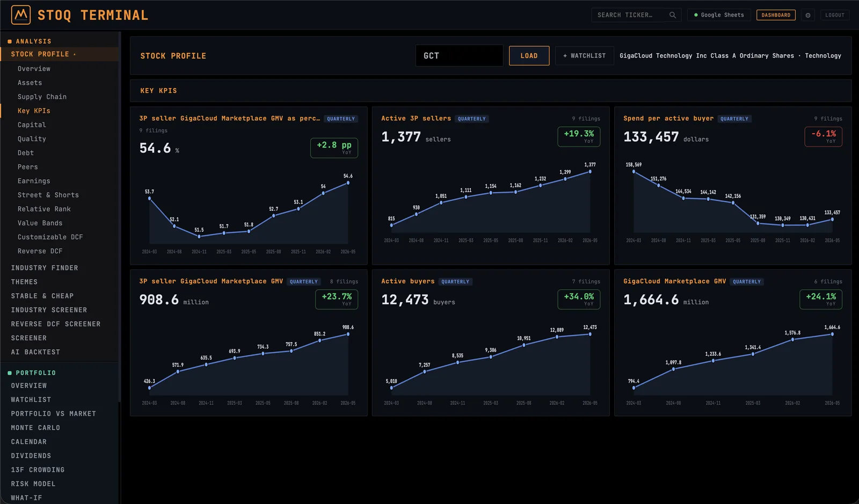Click the 12,473 data point on buyers chart
This screenshot has height=504, width=859.
590,334
